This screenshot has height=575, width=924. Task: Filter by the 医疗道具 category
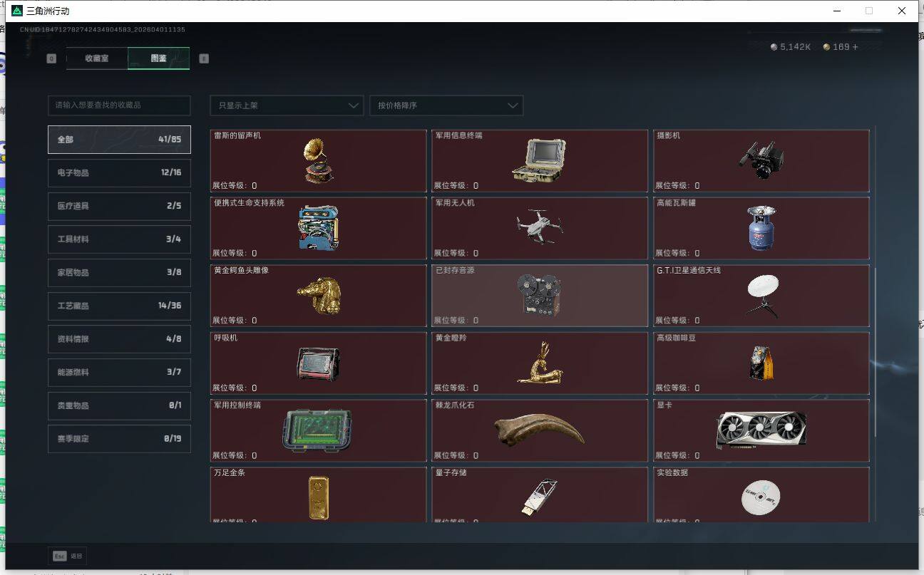119,206
